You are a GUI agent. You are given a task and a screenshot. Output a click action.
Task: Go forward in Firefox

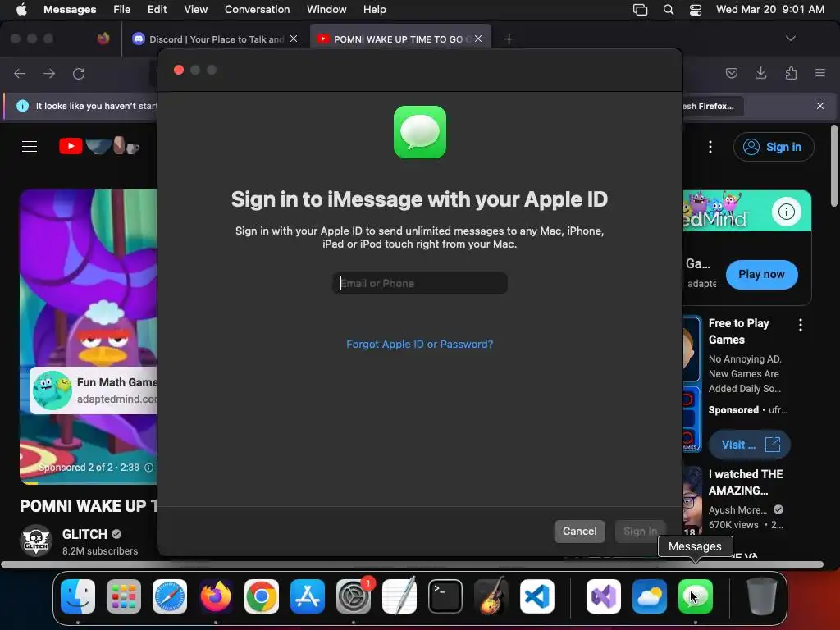pos(49,73)
